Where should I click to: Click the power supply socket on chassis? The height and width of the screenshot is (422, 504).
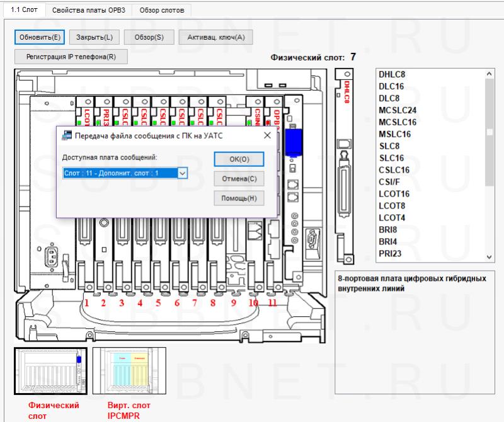point(51,255)
